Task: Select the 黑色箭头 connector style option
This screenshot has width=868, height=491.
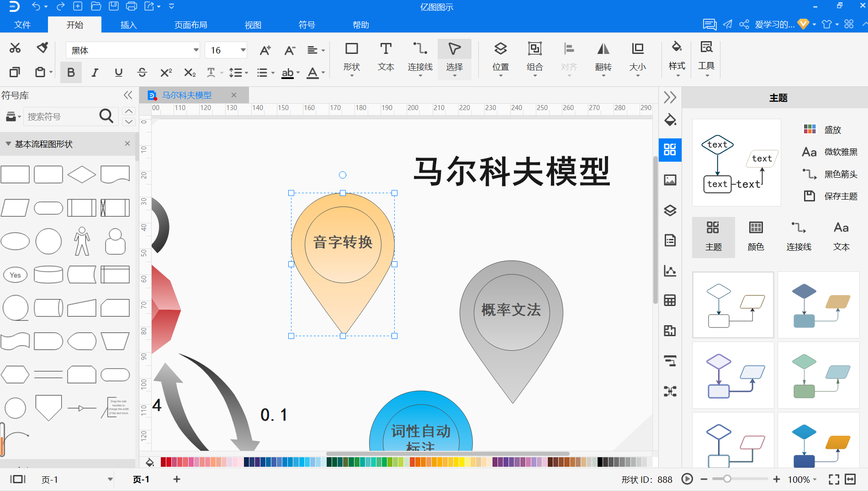Action: pos(831,174)
